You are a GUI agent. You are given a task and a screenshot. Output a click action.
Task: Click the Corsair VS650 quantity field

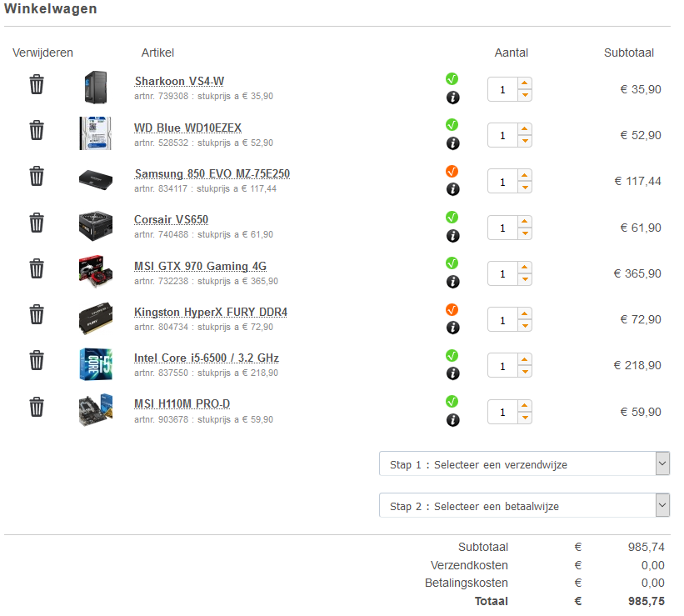[503, 228]
